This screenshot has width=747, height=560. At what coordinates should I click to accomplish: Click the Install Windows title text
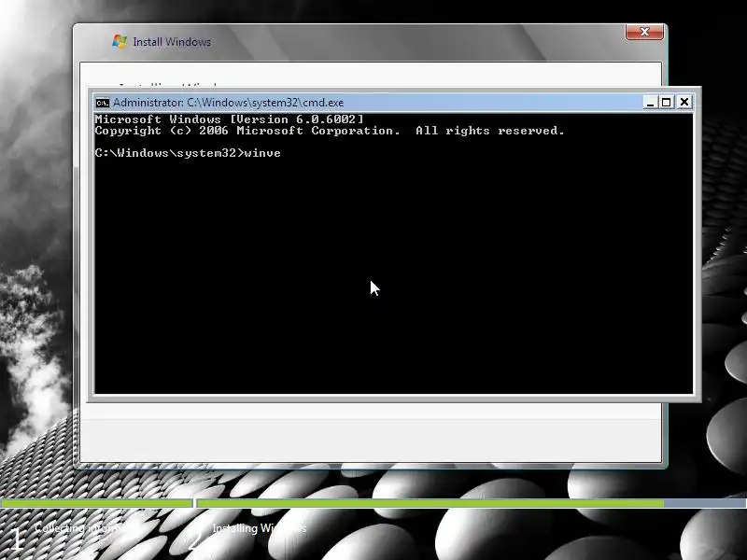[x=172, y=42]
